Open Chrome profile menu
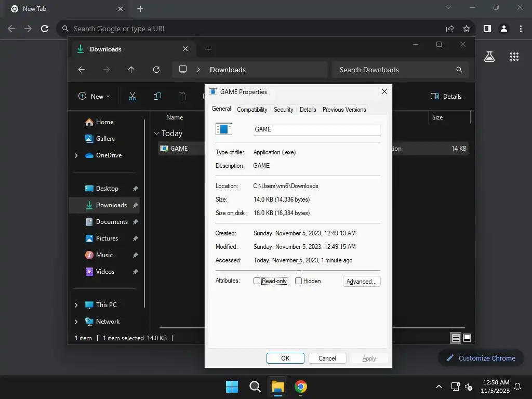 pyautogui.click(x=504, y=29)
